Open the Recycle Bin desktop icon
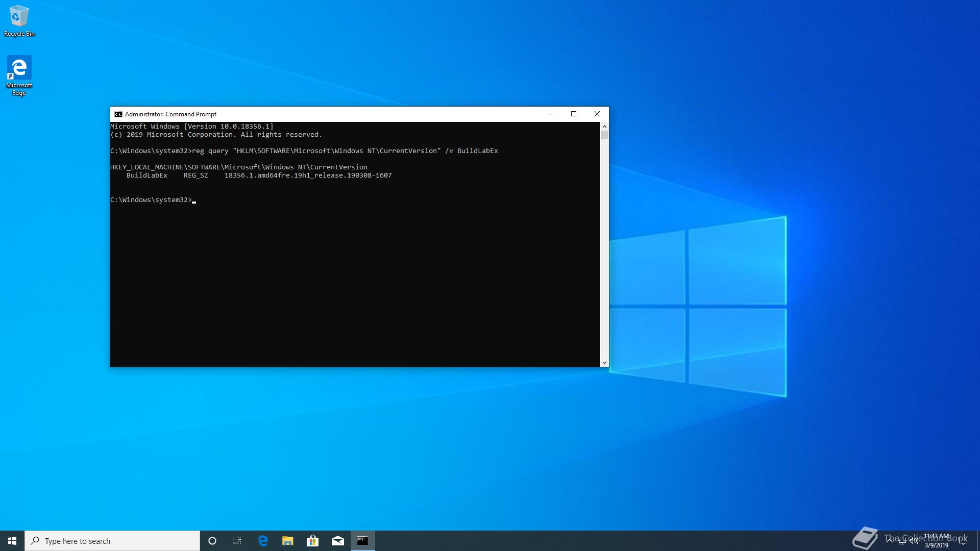 [19, 21]
